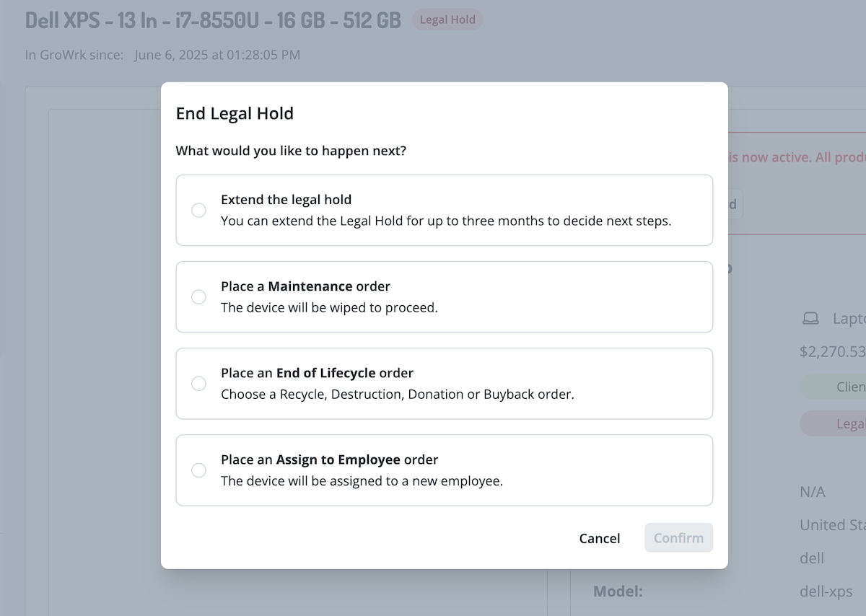Click the Legal Hold badge beside device title
Viewport: 866px width, 616px height.
[x=447, y=19]
